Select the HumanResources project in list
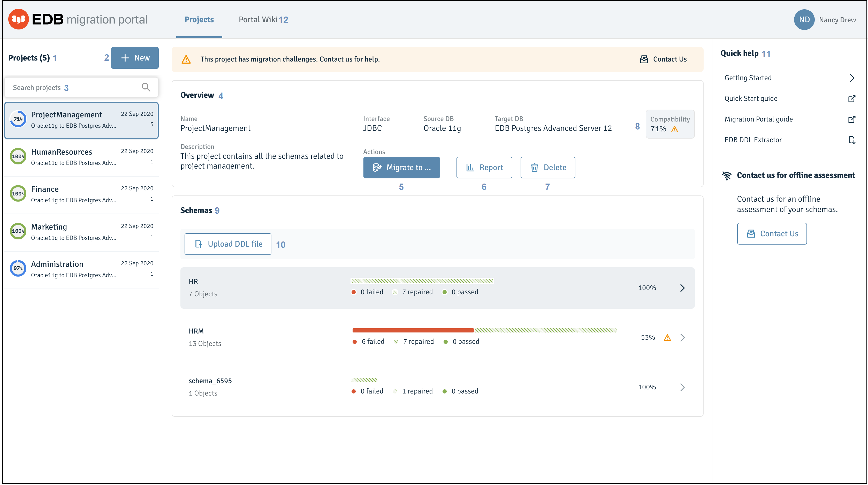Viewport: 868px width, 485px height. 81,157
